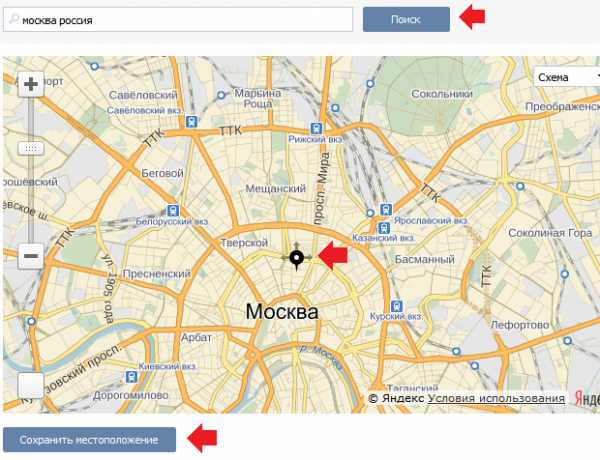Click the zoom slider handle
The width and height of the screenshot is (600, 460).
pos(31,148)
